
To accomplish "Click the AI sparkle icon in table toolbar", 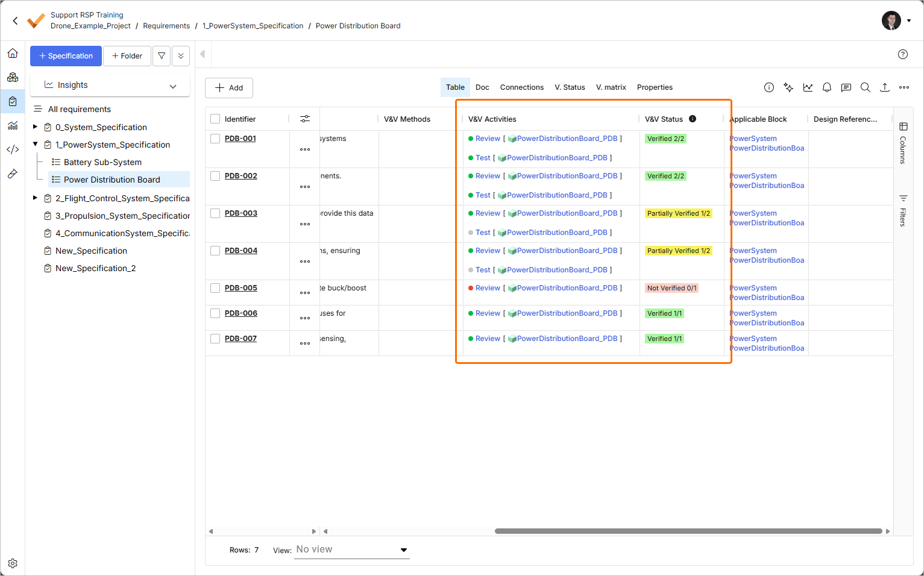I will [788, 87].
